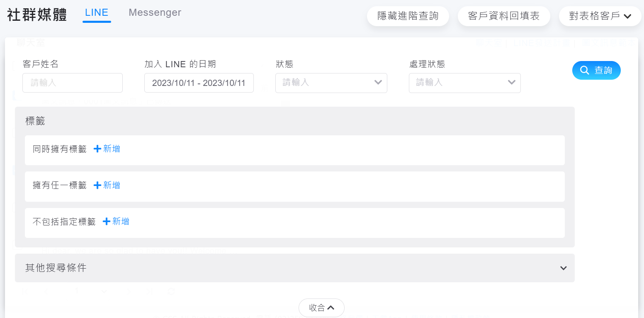The height and width of the screenshot is (318, 644).
Task: Switch to the LINE tab
Action: tap(97, 13)
